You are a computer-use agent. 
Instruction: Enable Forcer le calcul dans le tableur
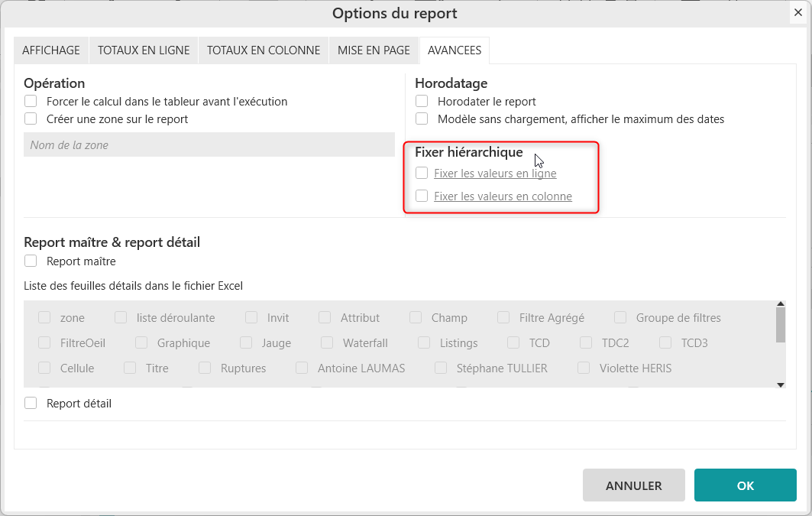31,101
